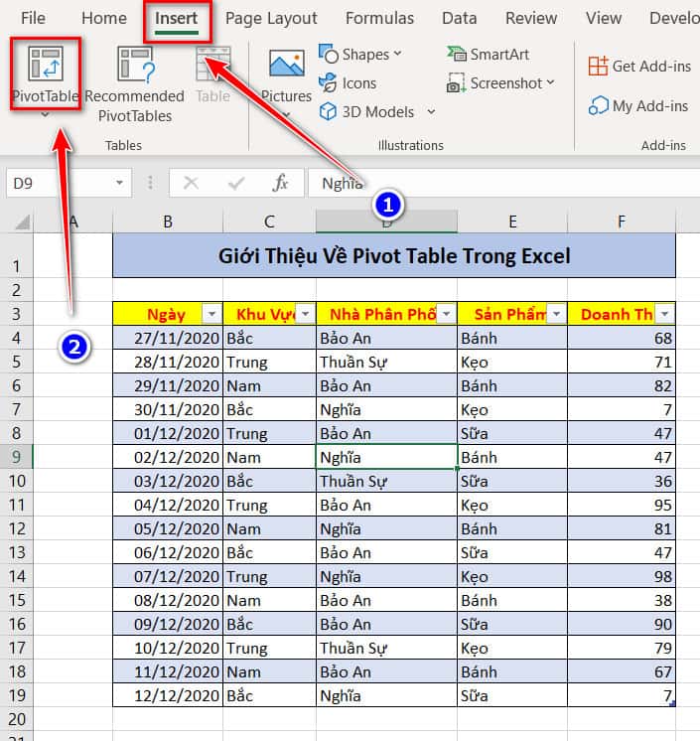Open the Nhà Phân Phối filter dropdown
The image size is (700, 741).
[446, 314]
